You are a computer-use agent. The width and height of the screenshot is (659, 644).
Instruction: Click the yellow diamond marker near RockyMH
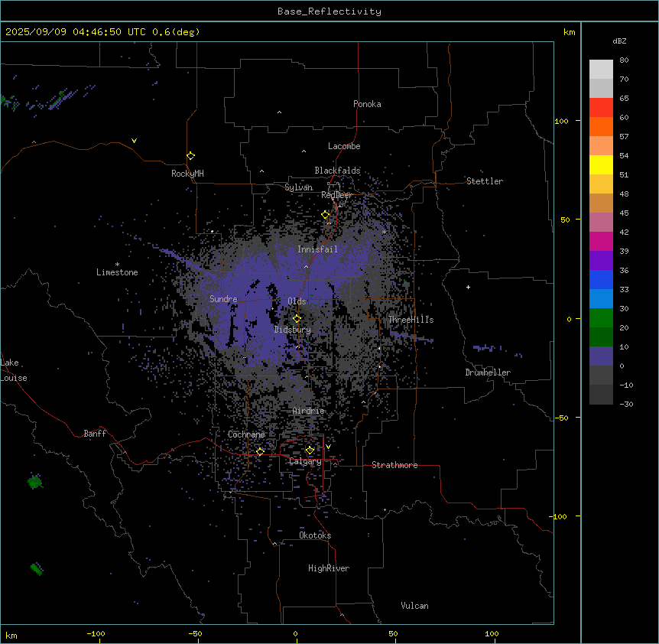[190, 156]
